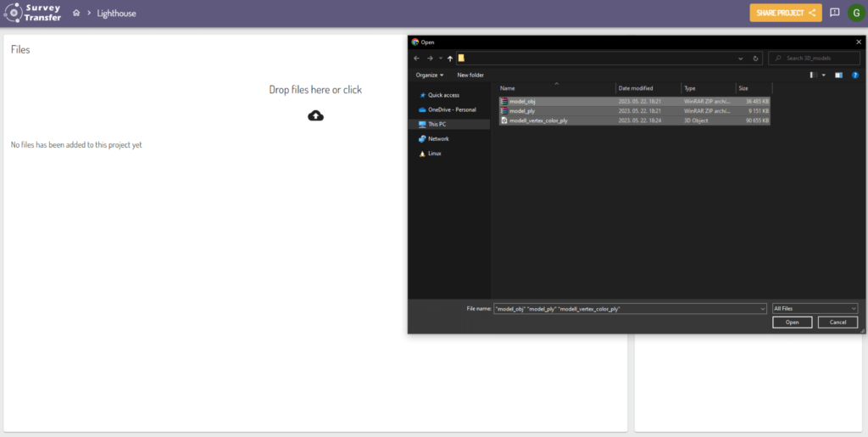
Task: Click the File name input field
Action: point(627,309)
